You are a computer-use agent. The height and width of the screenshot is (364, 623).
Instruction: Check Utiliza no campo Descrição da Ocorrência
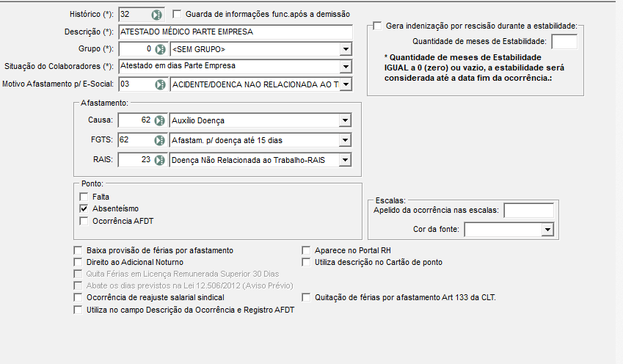[x=78, y=310]
